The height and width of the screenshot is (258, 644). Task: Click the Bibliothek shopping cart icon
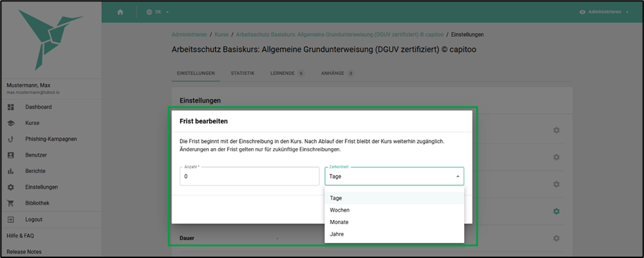click(x=11, y=203)
